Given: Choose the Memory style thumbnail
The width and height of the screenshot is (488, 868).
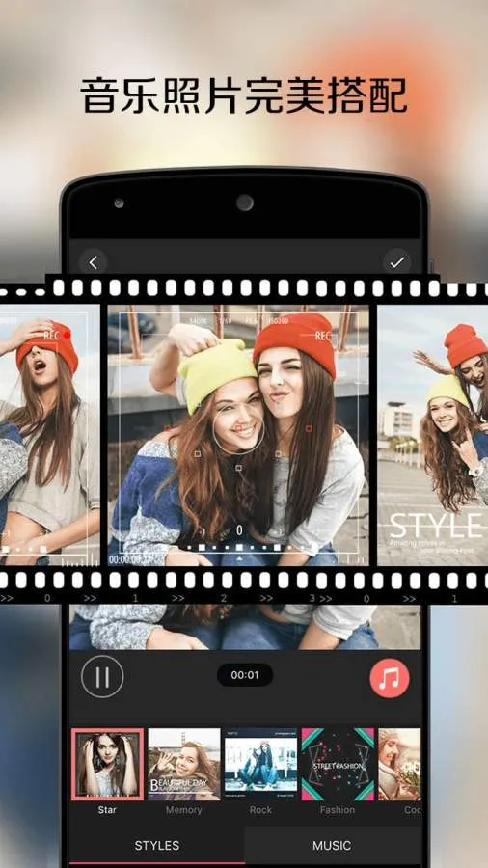Looking at the screenshot, I should (183, 765).
